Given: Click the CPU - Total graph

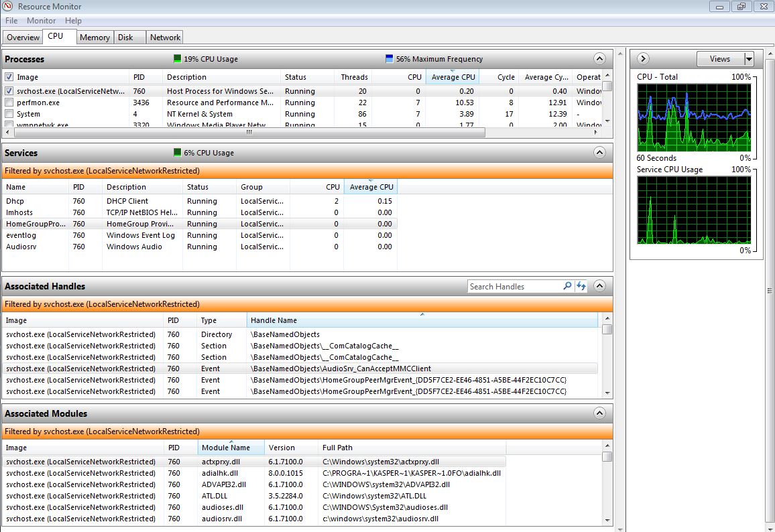Looking at the screenshot, I should coord(694,117).
